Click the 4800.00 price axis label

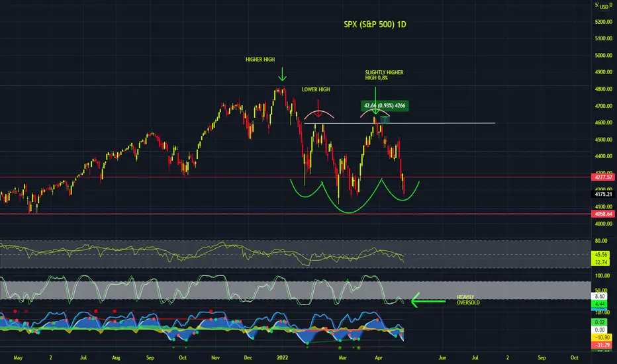(x=604, y=89)
